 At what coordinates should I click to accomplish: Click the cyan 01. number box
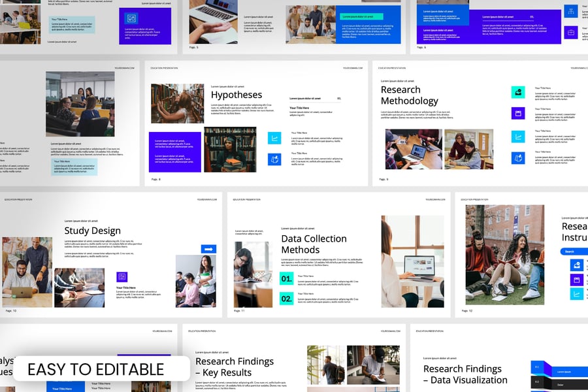click(286, 279)
